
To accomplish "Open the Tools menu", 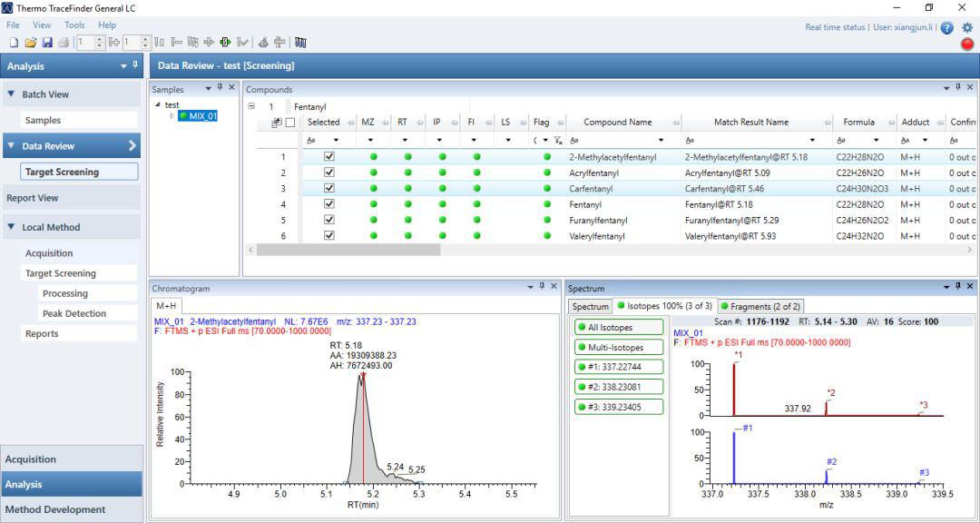I will [x=74, y=25].
